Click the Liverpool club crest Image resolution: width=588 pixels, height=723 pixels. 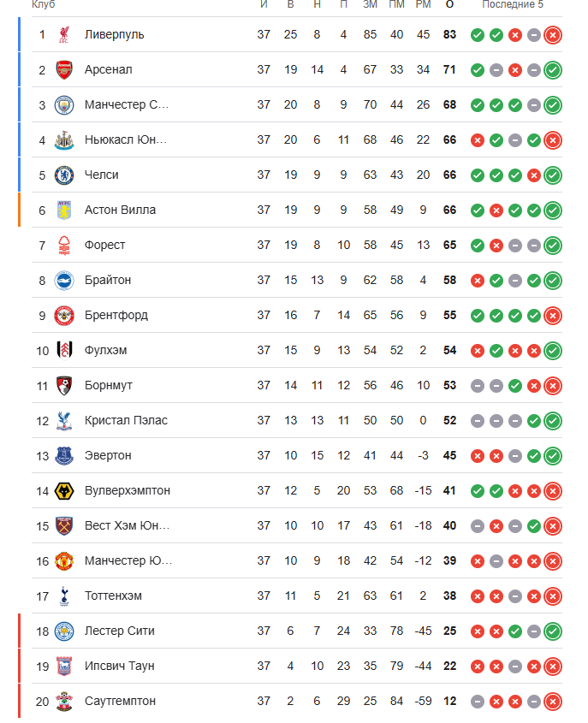pos(64,34)
